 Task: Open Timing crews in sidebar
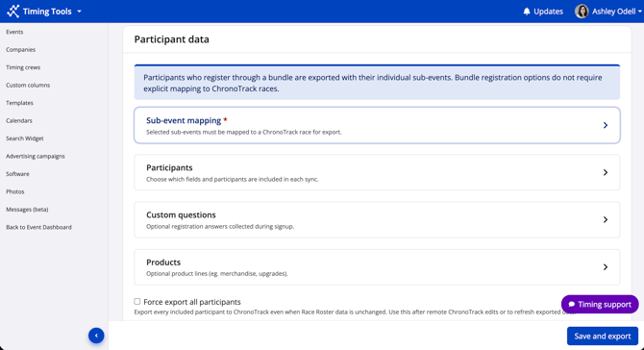[x=23, y=67]
